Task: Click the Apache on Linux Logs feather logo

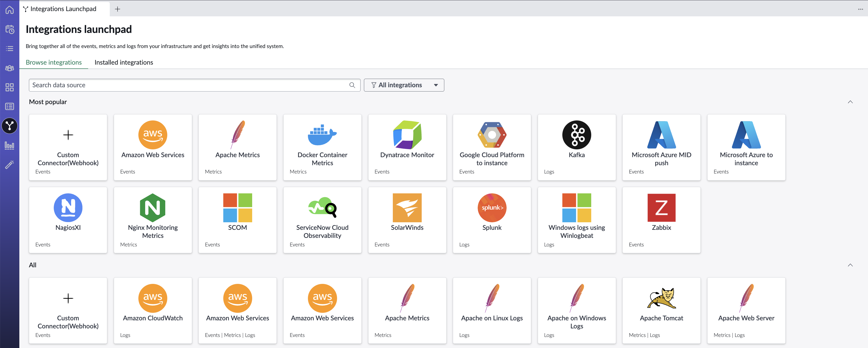Action: click(492, 298)
